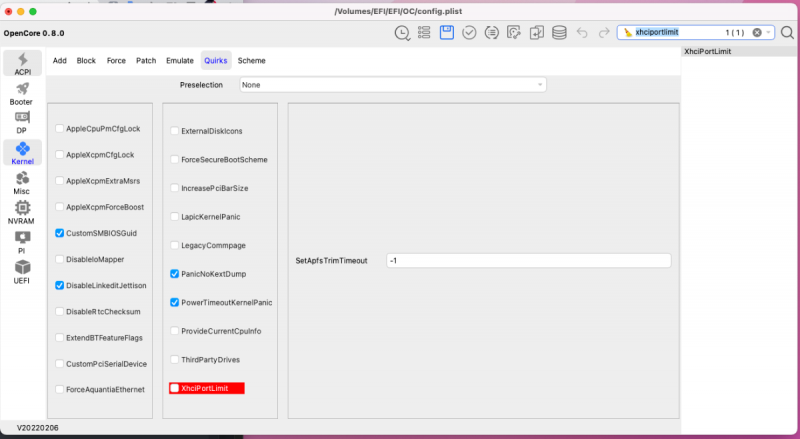Screen dimensions: 800x439
Task: Switch to the Patch tab
Action: (146, 60)
